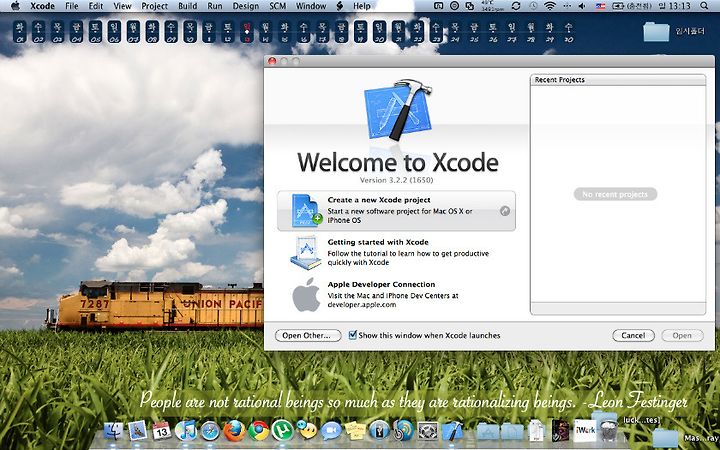720x450 pixels.
Task: Click the Time Machine clock icon in menu bar
Action: [533, 6]
